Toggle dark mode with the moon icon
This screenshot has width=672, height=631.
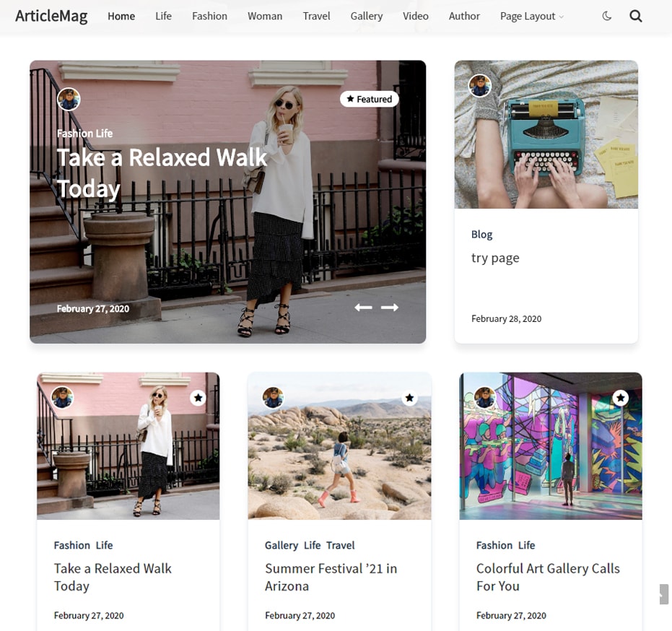[x=607, y=17]
